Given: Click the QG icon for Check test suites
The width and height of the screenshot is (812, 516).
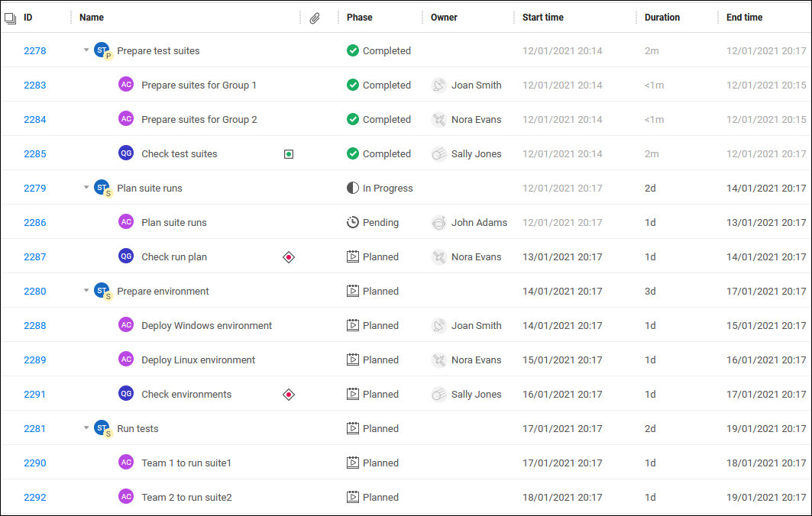Looking at the screenshot, I should 126,153.
